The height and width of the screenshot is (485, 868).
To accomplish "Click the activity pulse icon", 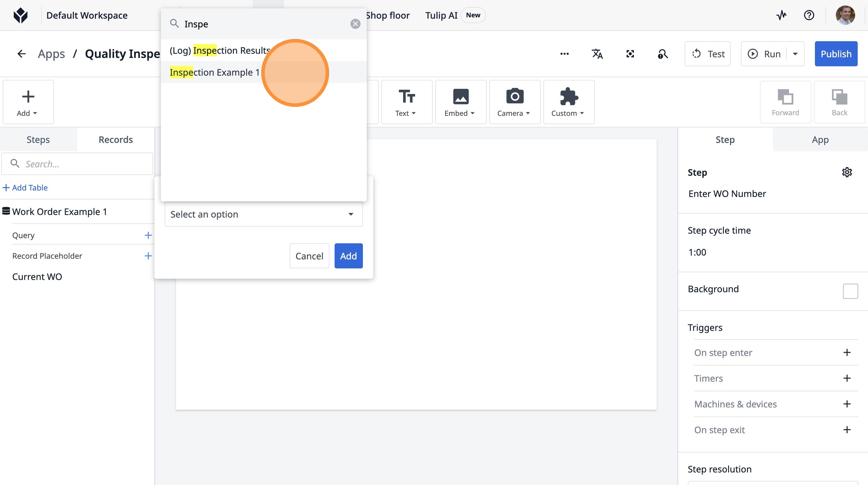I will pyautogui.click(x=781, y=15).
